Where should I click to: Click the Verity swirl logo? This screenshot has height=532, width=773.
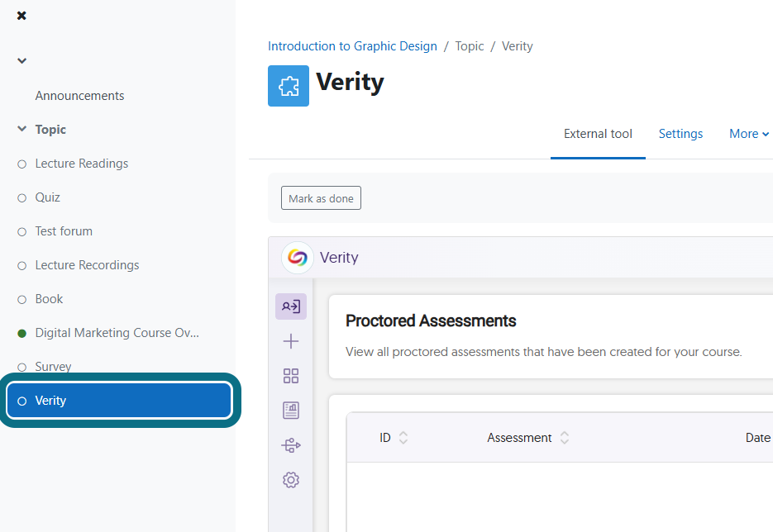tap(298, 258)
